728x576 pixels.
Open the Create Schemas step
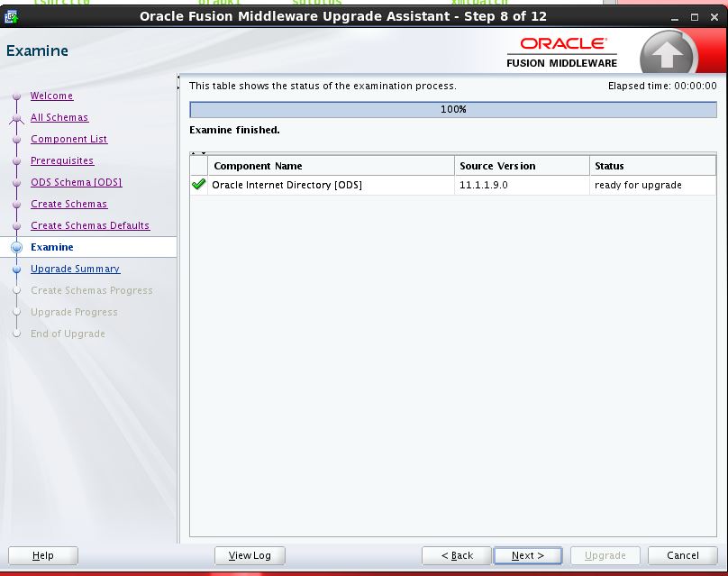(68, 204)
